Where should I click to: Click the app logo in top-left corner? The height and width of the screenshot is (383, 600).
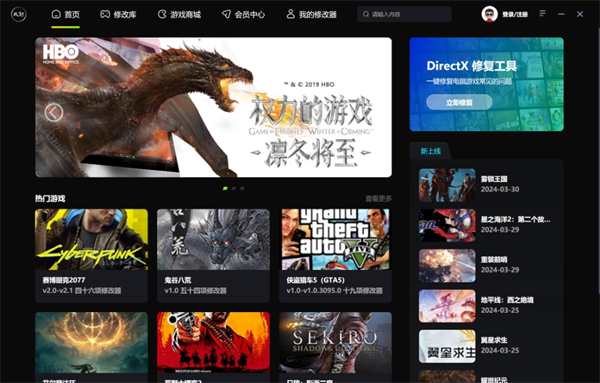(18, 15)
